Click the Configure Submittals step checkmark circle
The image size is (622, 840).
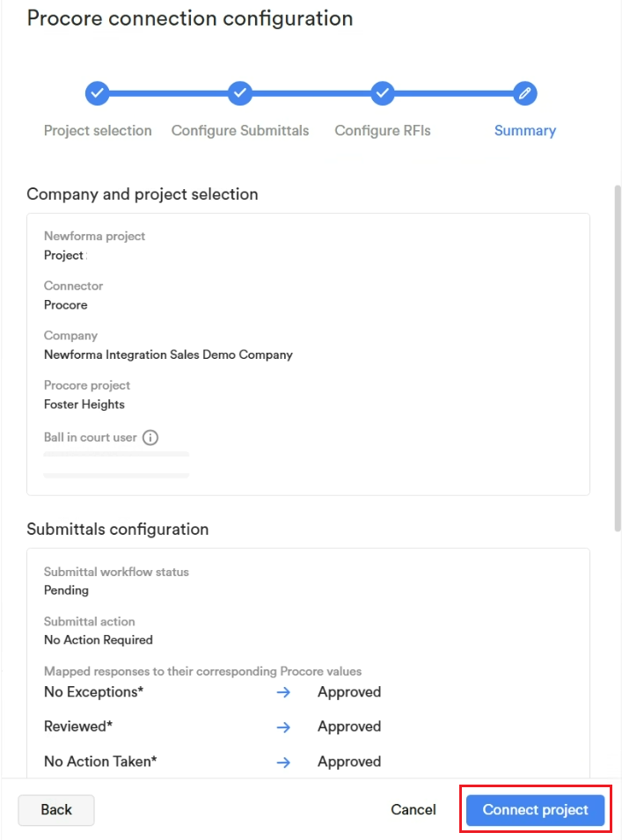pos(240,93)
